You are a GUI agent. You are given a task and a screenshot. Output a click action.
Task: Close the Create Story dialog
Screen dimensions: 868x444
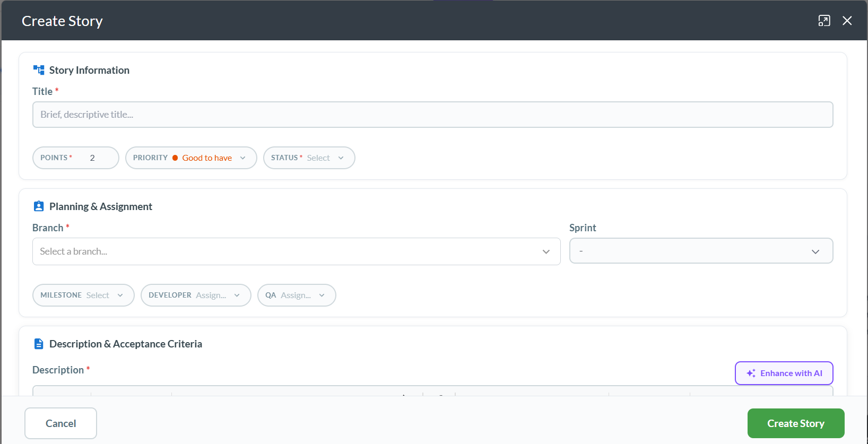coord(847,21)
